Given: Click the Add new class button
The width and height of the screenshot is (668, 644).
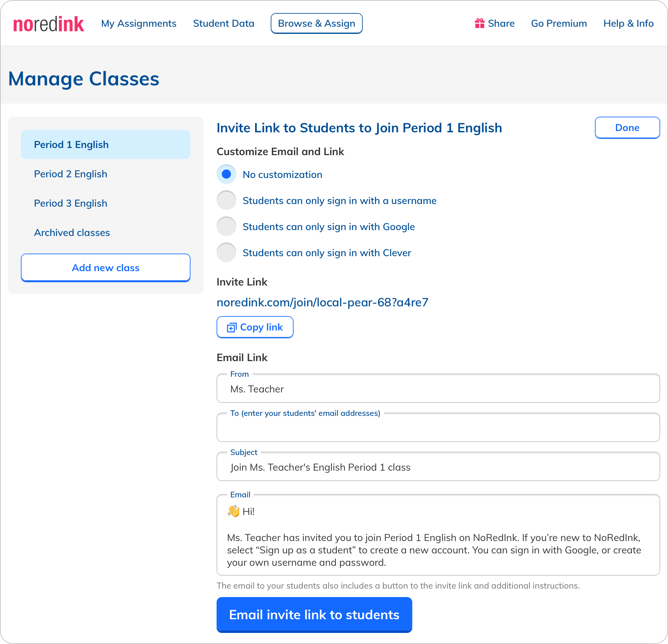Looking at the screenshot, I should (106, 268).
